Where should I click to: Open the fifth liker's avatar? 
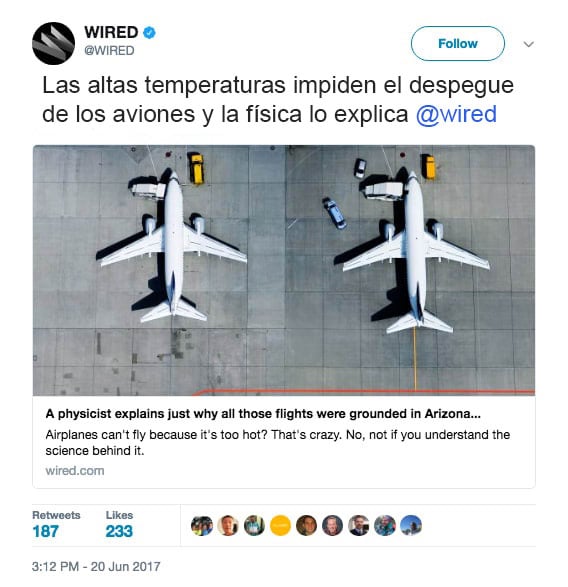click(306, 525)
